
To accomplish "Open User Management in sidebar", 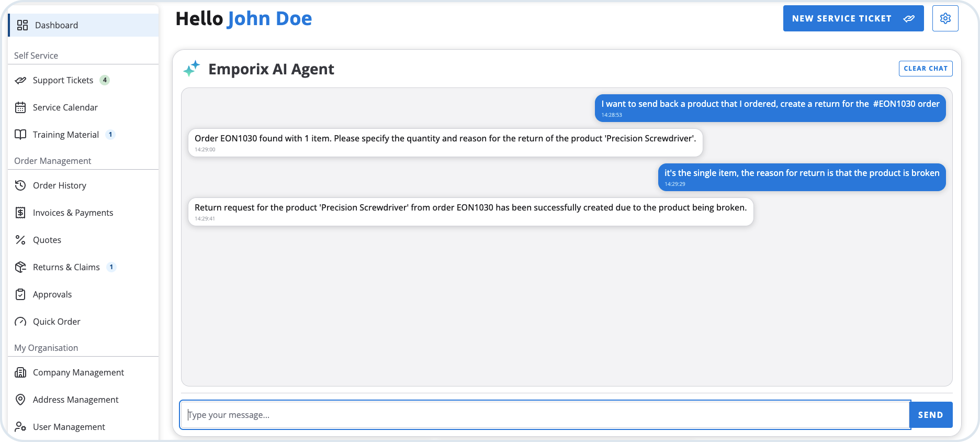I will (69, 427).
